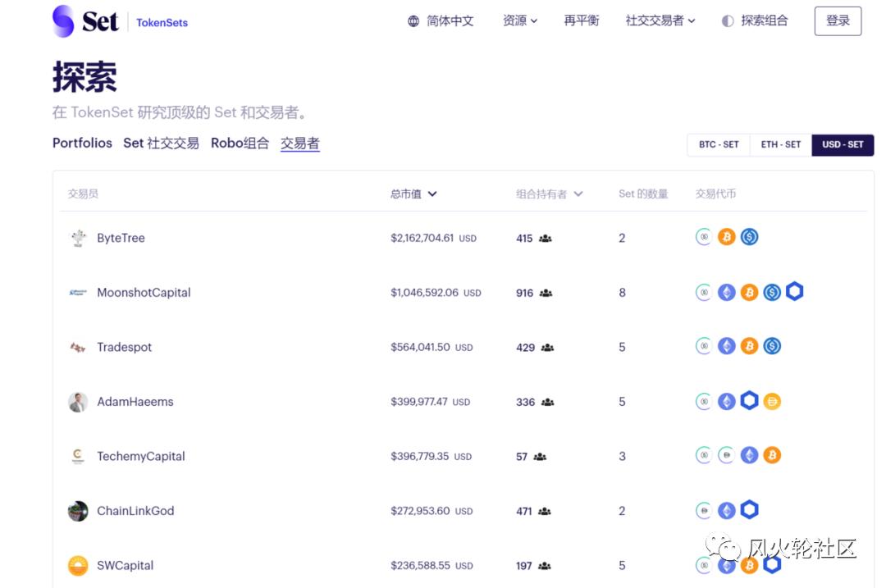This screenshot has height=588, width=886.
Task: Select the ETH - SET currency option
Action: pos(780,144)
